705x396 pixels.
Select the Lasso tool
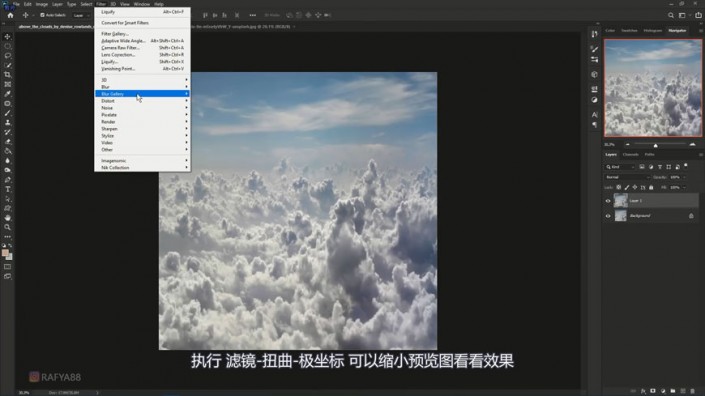[7, 56]
